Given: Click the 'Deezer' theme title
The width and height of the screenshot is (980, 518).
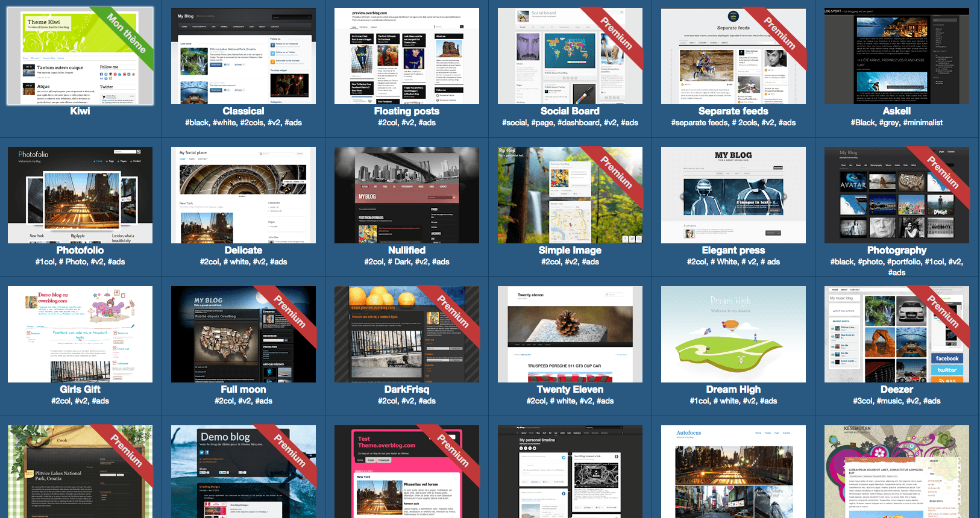Looking at the screenshot, I should click(x=896, y=390).
